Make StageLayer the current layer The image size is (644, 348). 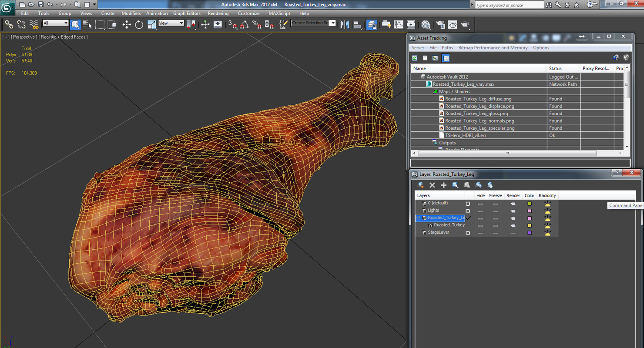coord(468,233)
